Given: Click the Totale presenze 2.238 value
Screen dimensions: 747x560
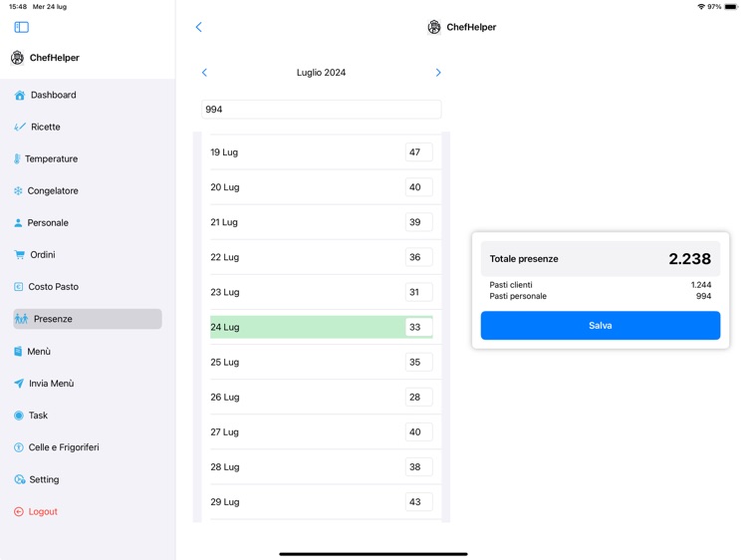Looking at the screenshot, I should [689, 259].
